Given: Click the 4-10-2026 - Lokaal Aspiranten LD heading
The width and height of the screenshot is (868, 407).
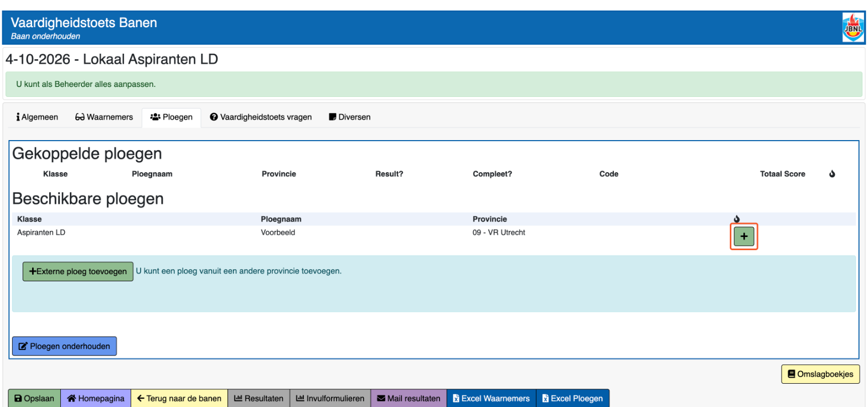Looking at the screenshot, I should click(x=112, y=59).
